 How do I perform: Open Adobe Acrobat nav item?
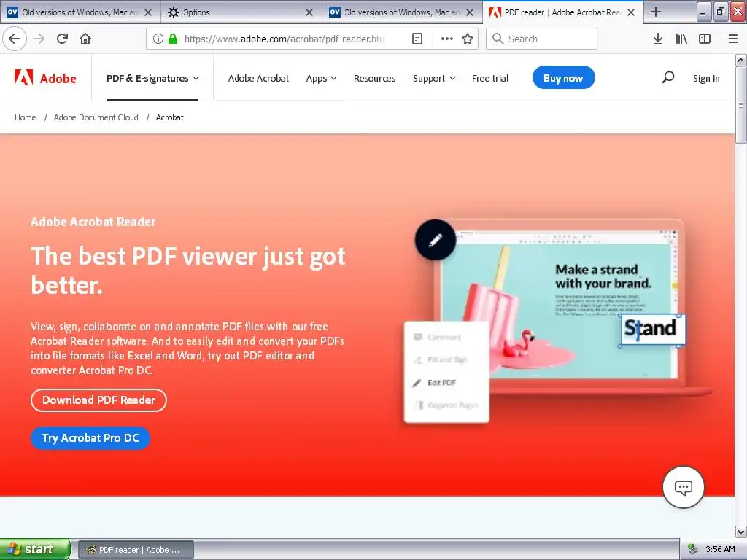258,78
